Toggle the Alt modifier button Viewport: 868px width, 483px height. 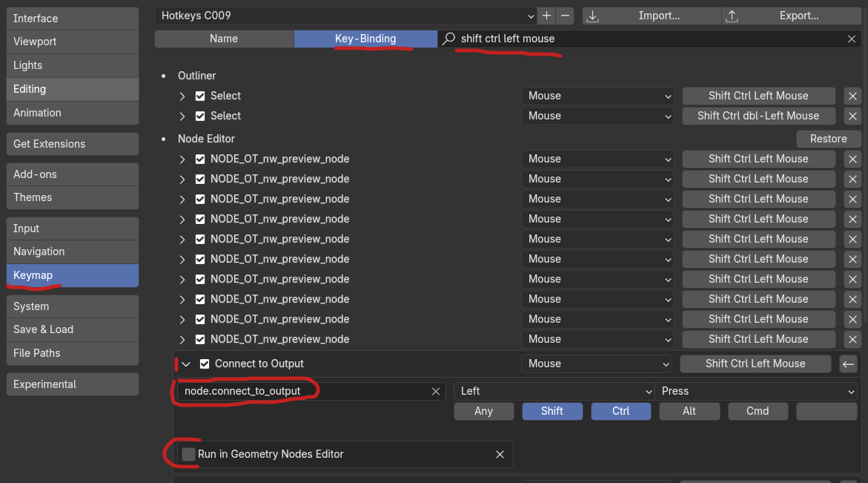(x=689, y=411)
